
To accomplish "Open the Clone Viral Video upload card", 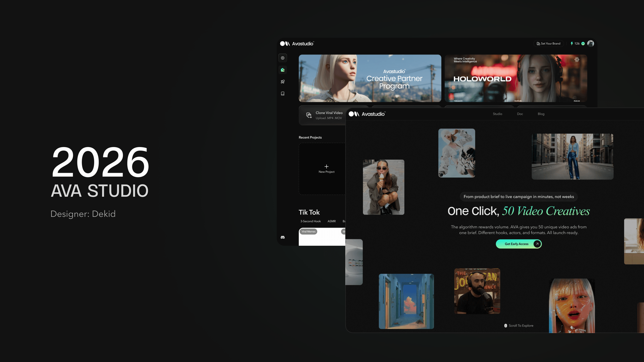I will coord(322,115).
